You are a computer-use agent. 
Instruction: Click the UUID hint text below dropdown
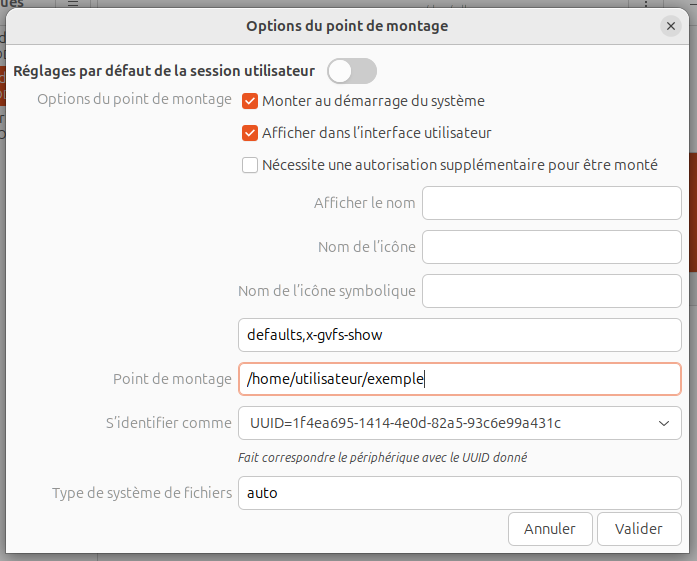tap(382, 457)
